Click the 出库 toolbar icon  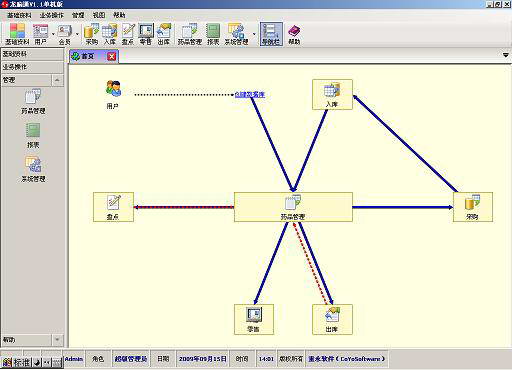(164, 34)
